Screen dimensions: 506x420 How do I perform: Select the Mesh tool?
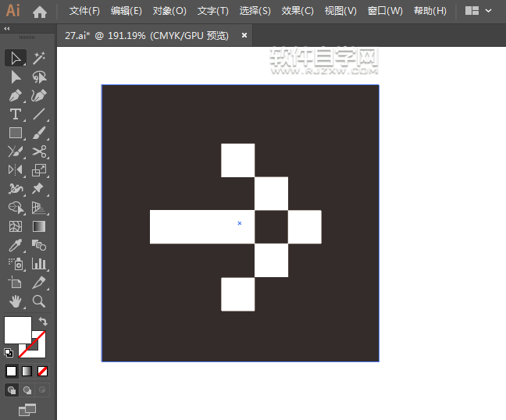click(x=16, y=226)
